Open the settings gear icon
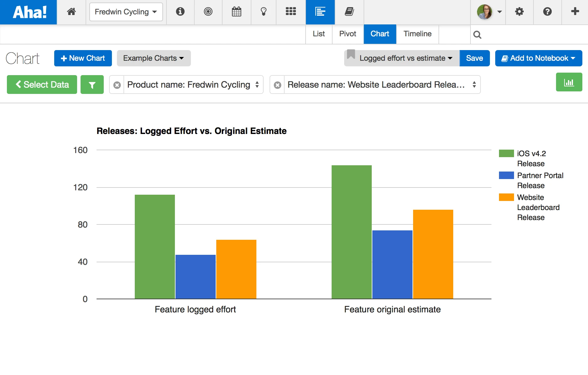This screenshot has width=588, height=375. 519,12
